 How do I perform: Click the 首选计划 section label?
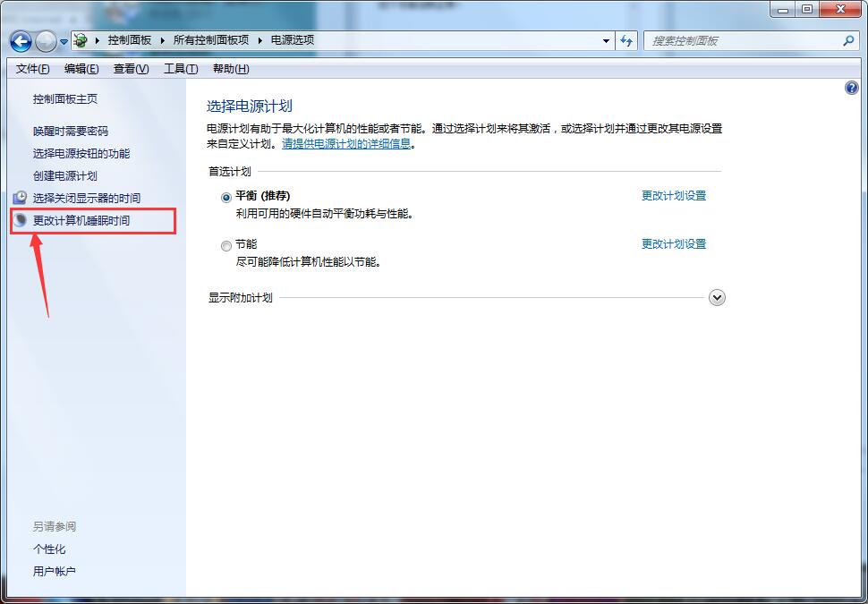click(x=230, y=172)
